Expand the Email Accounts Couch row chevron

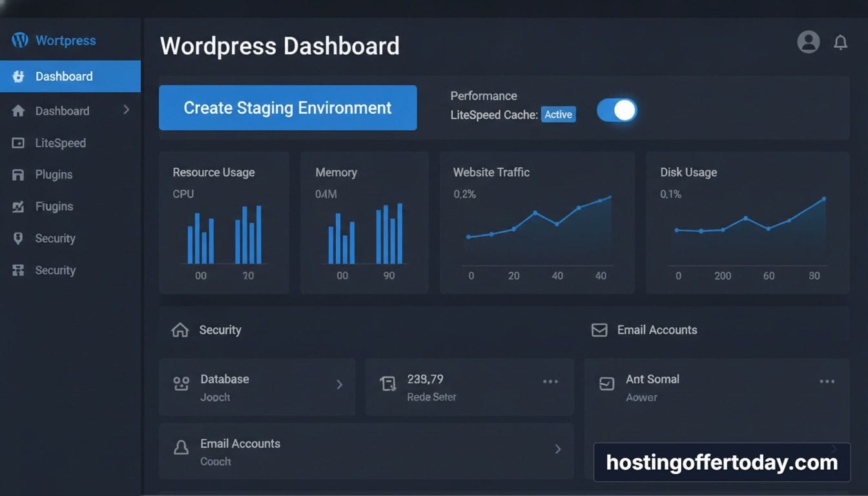558,449
